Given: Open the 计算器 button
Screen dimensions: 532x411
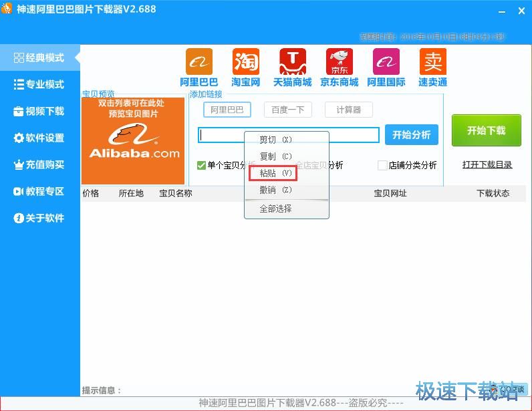Looking at the screenshot, I should pos(349,110).
